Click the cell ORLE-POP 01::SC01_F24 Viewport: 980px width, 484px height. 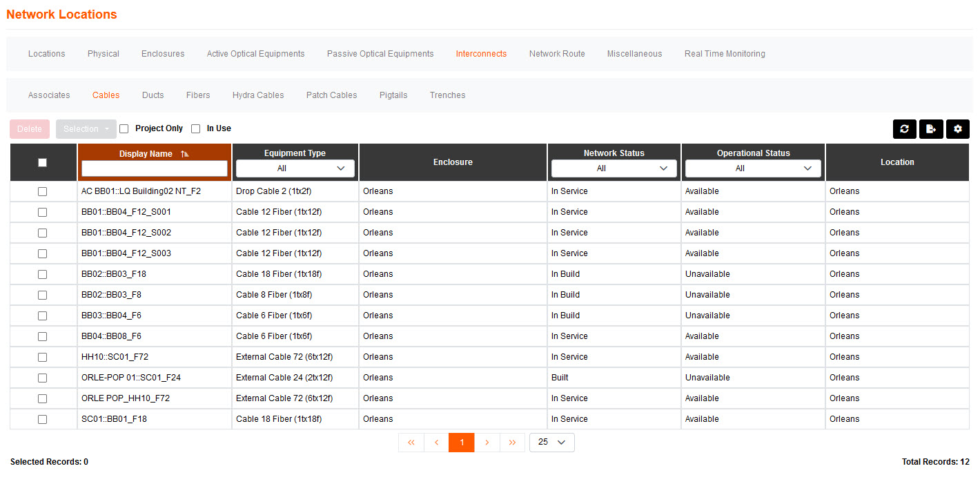(155, 378)
